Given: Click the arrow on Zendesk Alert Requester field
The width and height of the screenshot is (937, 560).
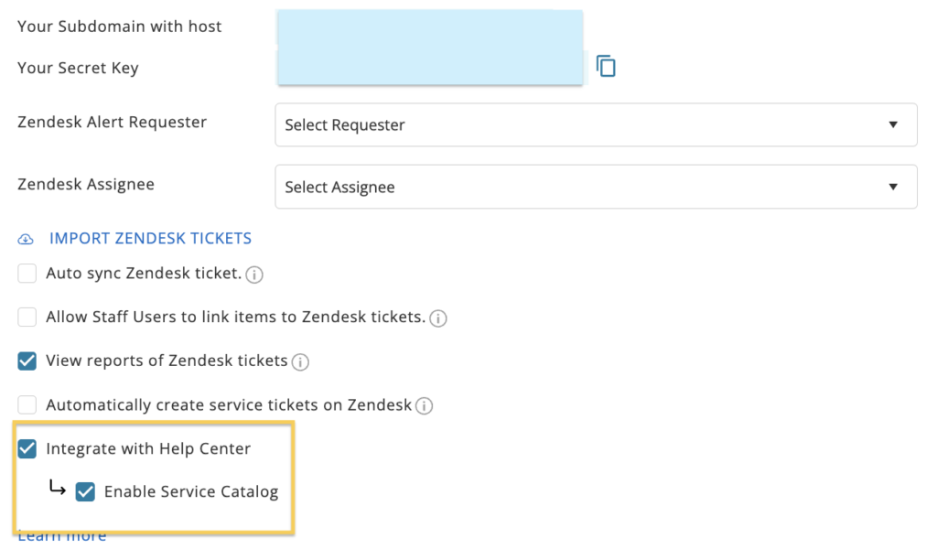Looking at the screenshot, I should coord(893,124).
